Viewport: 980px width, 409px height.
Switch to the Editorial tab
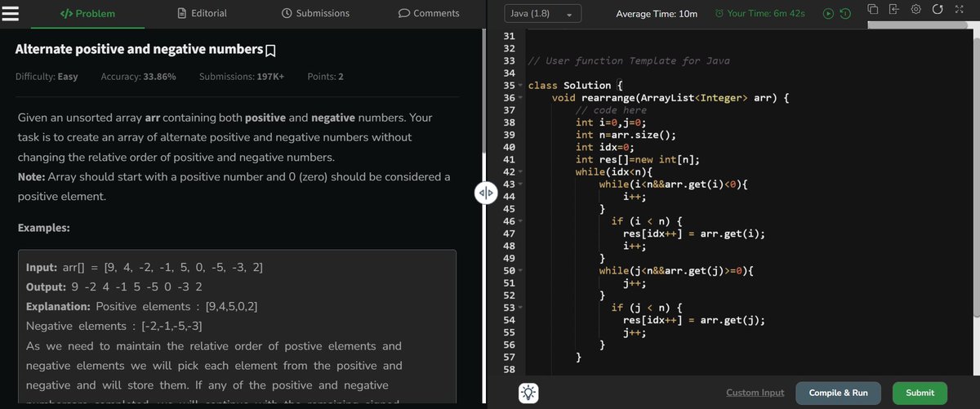pyautogui.click(x=203, y=13)
